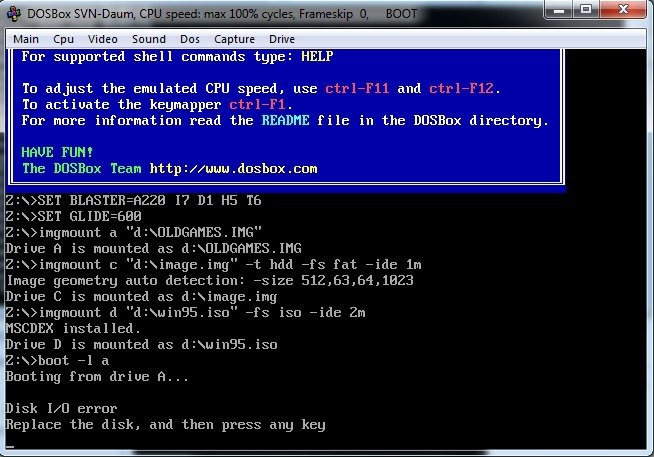The image size is (654, 457).
Task: Click the DOSBox icon in title bar
Action: [x=14, y=13]
